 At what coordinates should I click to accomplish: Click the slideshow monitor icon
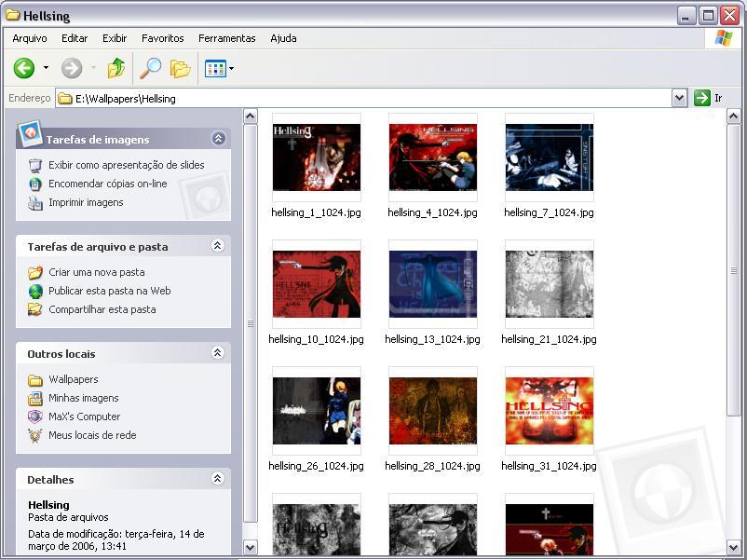coord(35,165)
